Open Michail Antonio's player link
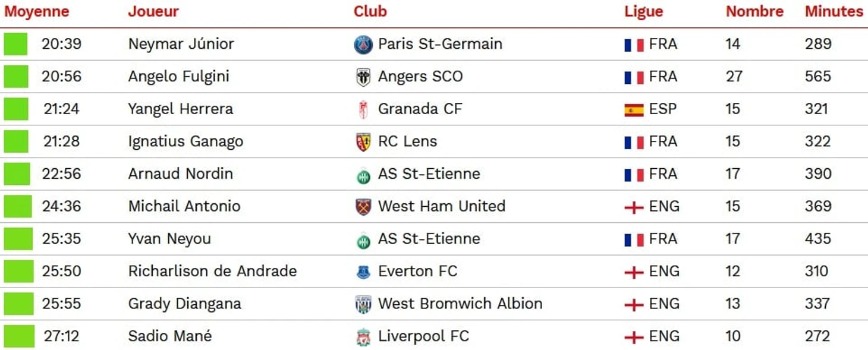The height and width of the screenshot is (350, 868). tap(184, 206)
